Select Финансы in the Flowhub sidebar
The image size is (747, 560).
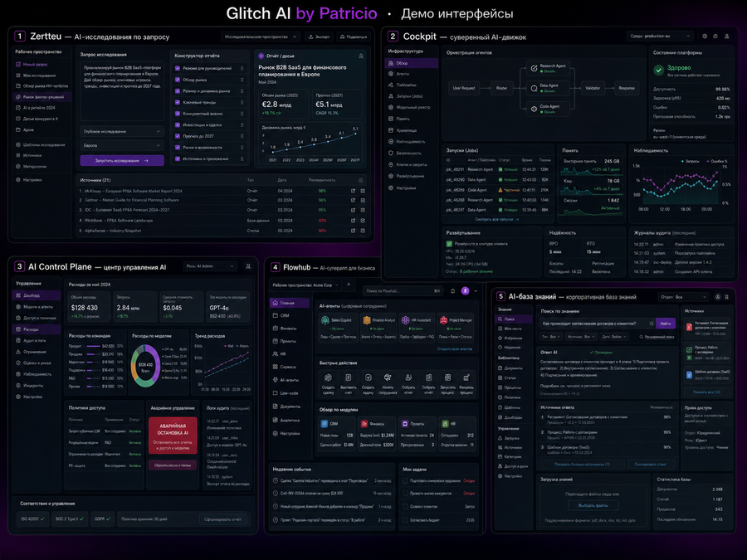tap(290, 328)
